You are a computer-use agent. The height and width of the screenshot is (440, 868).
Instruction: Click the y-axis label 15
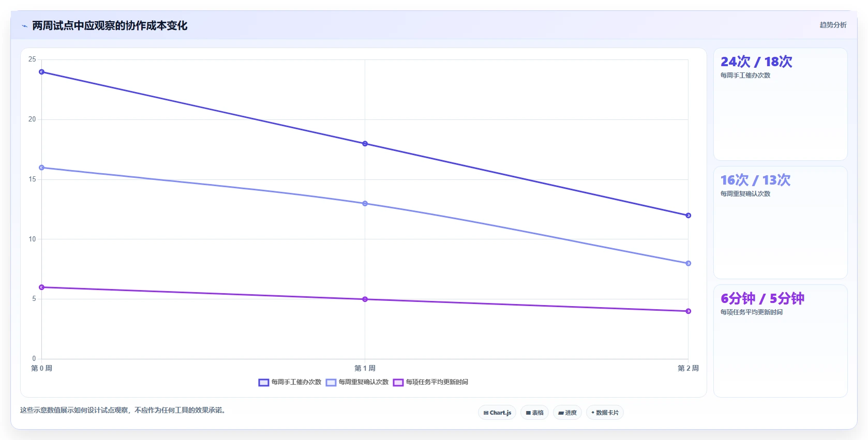(x=32, y=179)
